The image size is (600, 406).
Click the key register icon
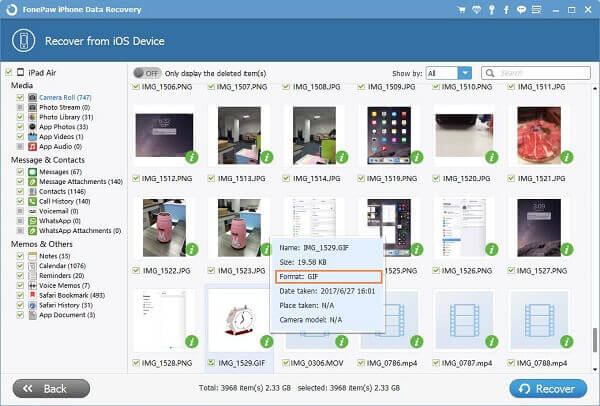pos(492,10)
